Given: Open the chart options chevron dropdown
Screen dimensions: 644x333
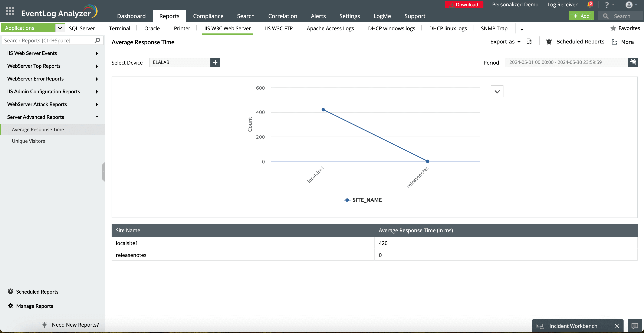Looking at the screenshot, I should coord(497,92).
